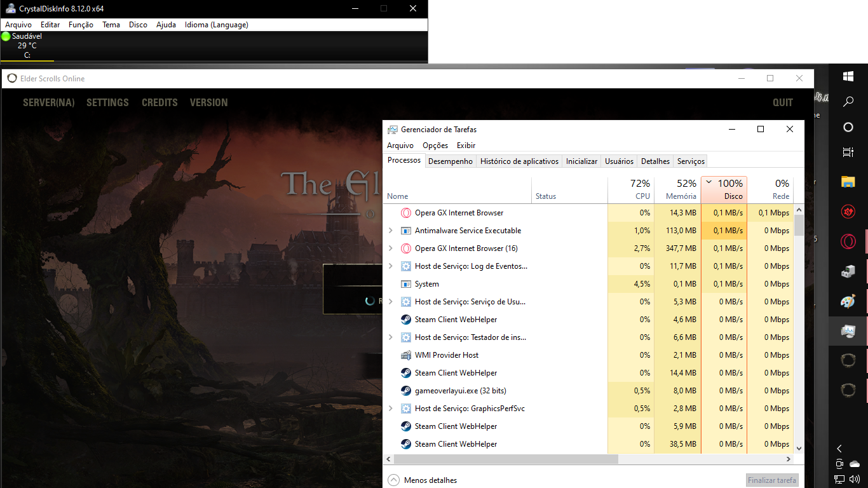Image resolution: width=868 pixels, height=488 pixels.
Task: Expand Host de Serviço: Testador de ins...
Action: coord(391,337)
